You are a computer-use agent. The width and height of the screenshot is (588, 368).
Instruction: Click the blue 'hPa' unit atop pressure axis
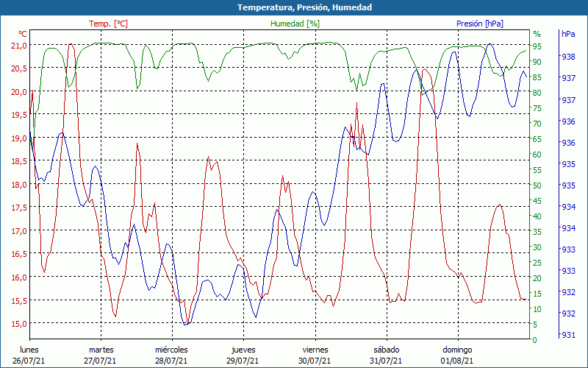click(x=567, y=34)
